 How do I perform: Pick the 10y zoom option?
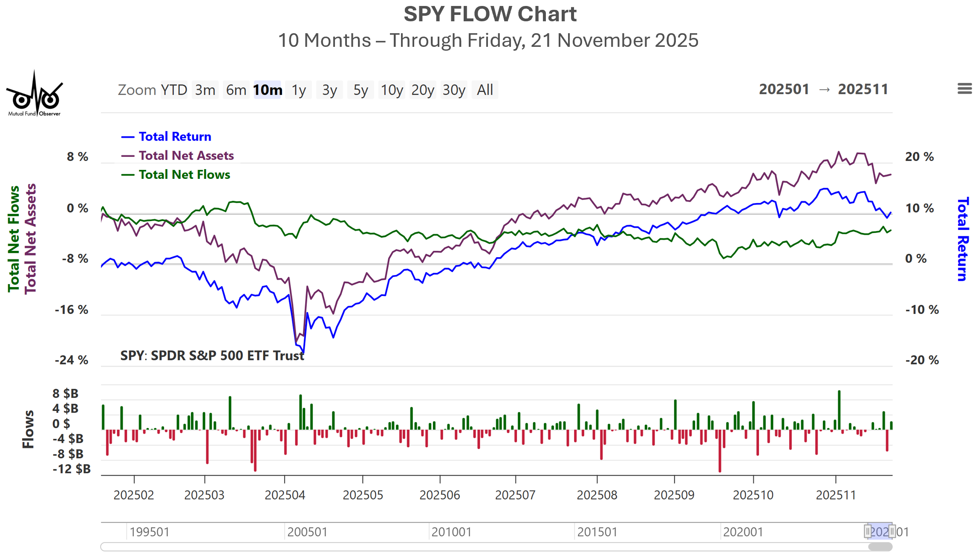pyautogui.click(x=392, y=90)
